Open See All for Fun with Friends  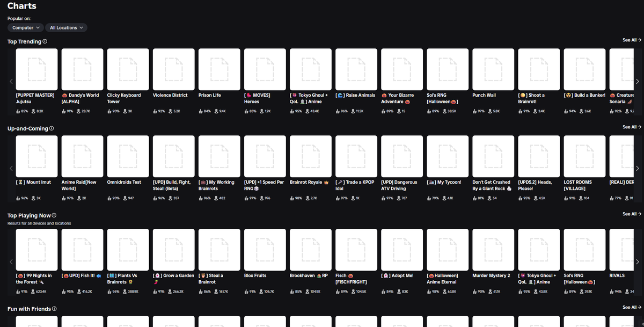(x=632, y=308)
